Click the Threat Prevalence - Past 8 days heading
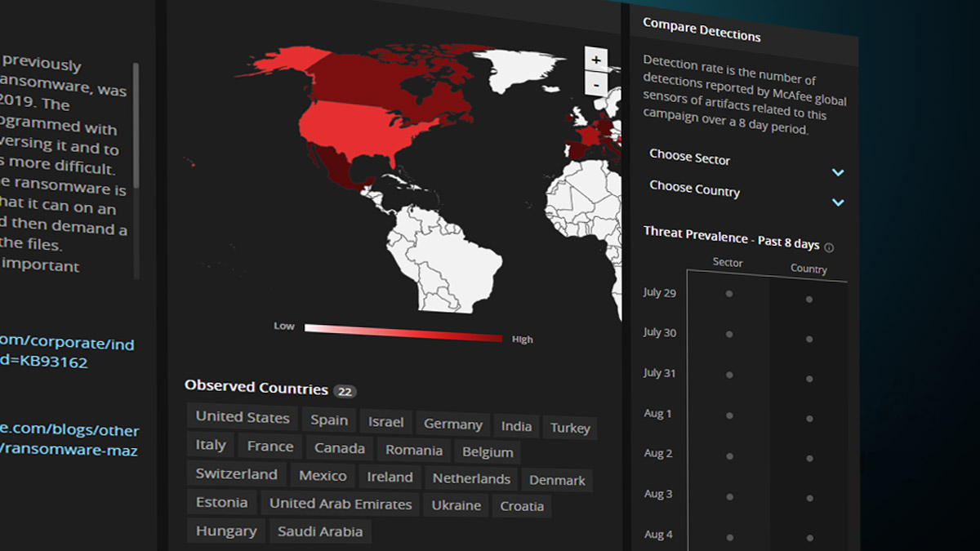This screenshot has height=551, width=980. (731, 238)
